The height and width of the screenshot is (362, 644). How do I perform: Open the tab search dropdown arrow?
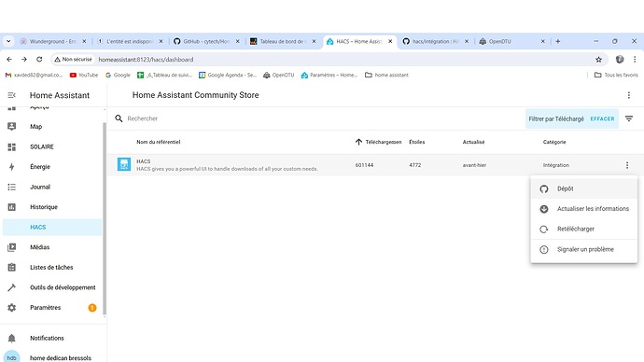[8, 41]
